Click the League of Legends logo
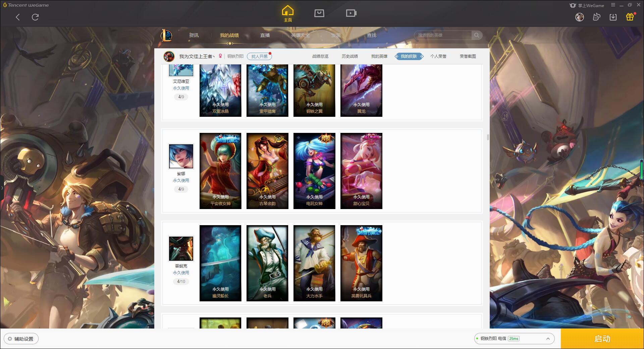This screenshot has height=349, width=644. pos(166,35)
